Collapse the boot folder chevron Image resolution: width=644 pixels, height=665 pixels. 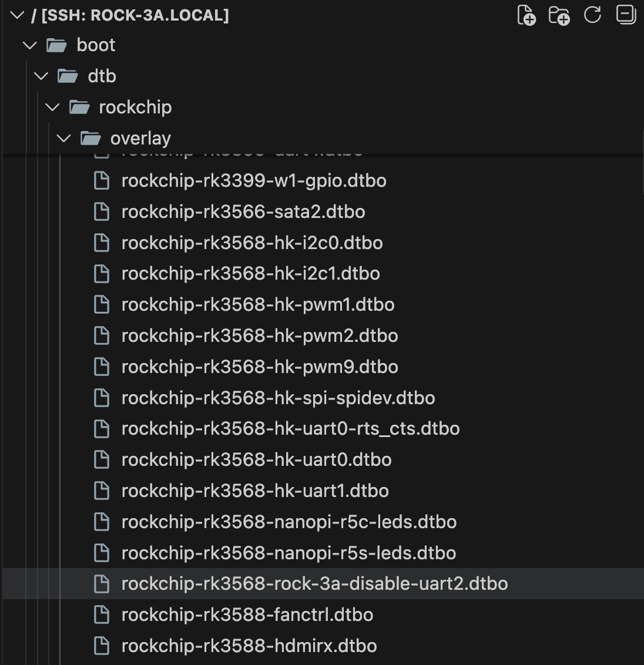(x=29, y=45)
